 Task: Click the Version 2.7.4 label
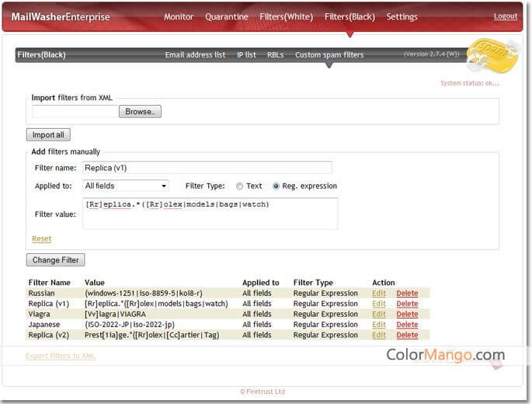click(431, 54)
